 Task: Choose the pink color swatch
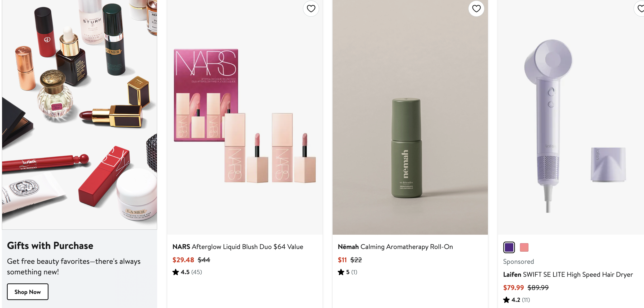click(524, 247)
